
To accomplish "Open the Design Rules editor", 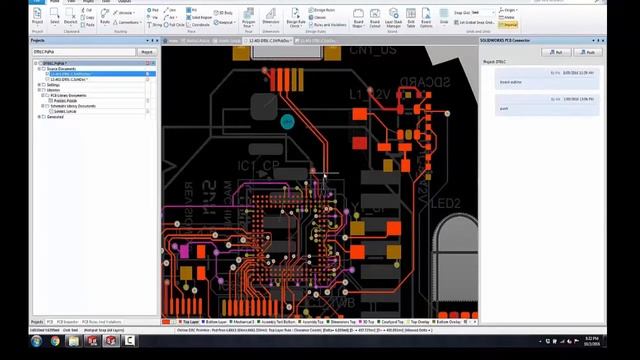I will (322, 10).
